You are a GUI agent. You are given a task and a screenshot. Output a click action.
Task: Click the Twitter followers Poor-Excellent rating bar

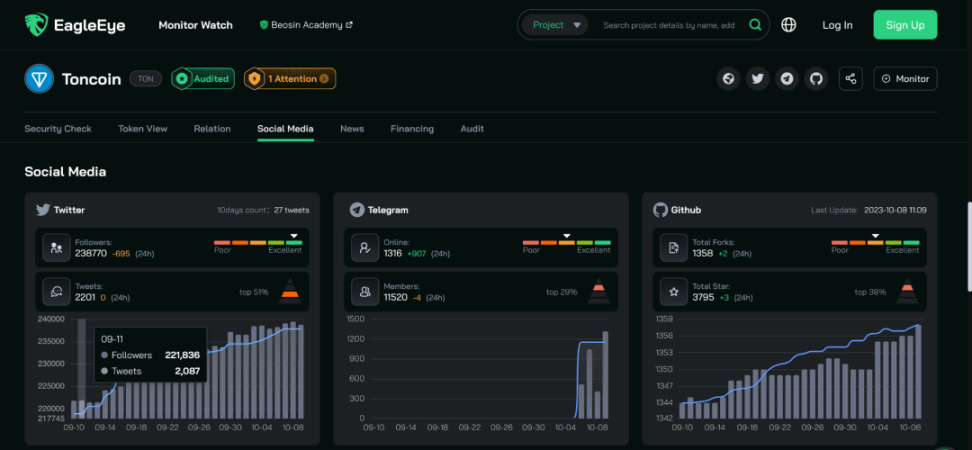(x=258, y=243)
